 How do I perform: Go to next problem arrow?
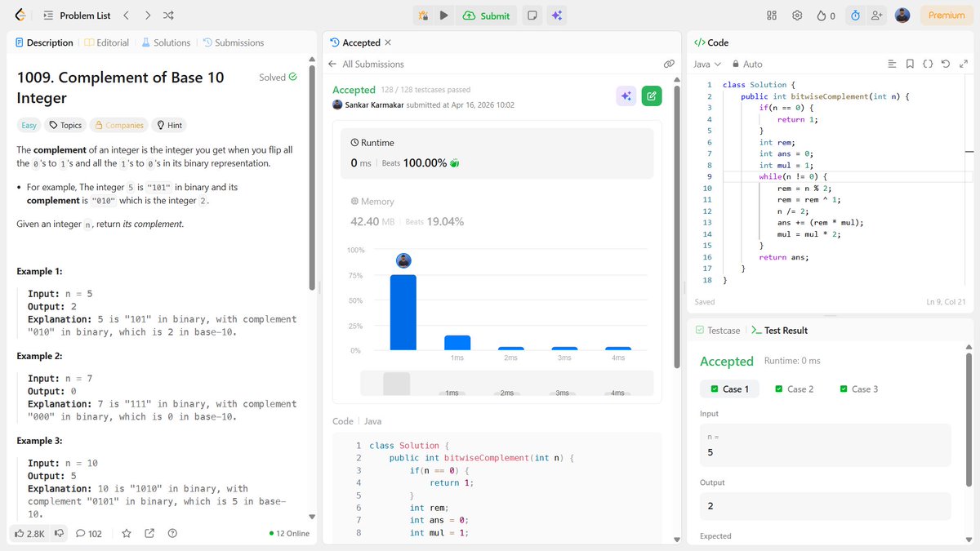click(147, 16)
